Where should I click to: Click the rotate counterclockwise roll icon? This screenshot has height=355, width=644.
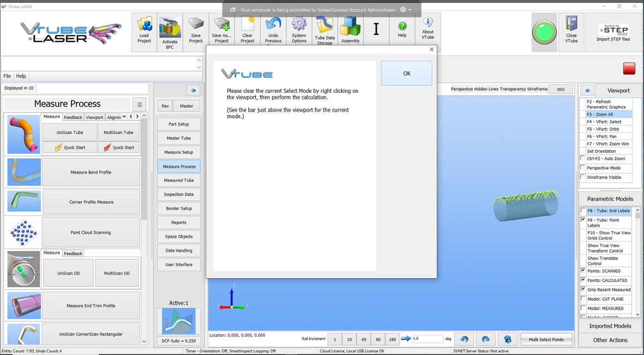click(x=464, y=340)
